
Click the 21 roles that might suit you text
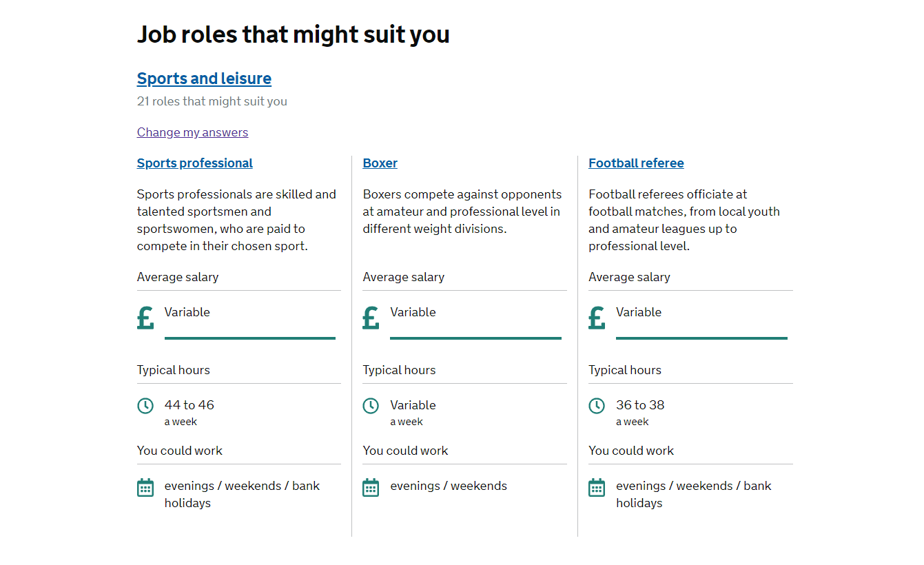point(212,101)
